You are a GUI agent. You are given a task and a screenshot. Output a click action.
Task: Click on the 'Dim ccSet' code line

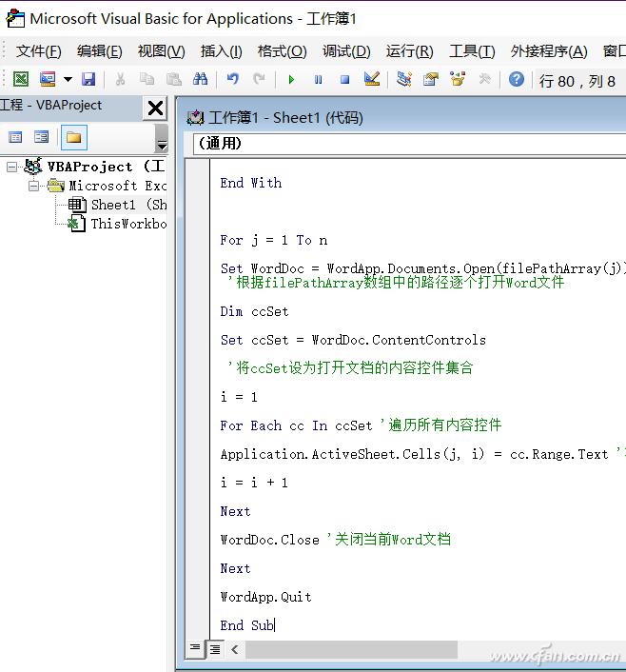pos(255,311)
